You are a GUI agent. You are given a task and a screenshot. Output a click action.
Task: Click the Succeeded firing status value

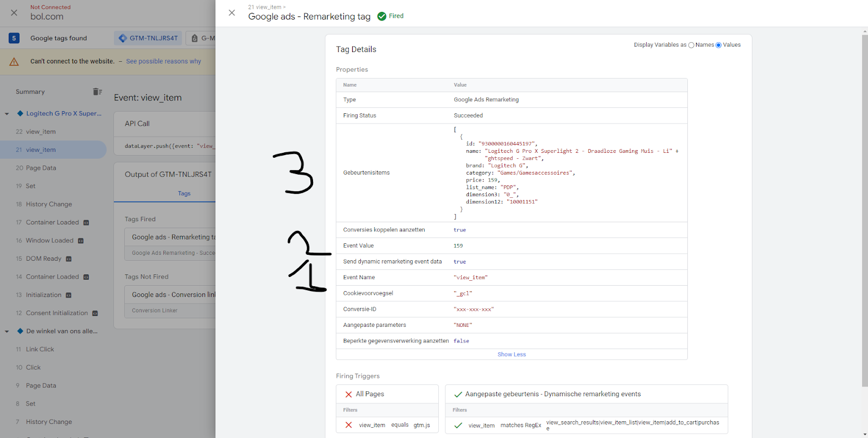click(468, 115)
